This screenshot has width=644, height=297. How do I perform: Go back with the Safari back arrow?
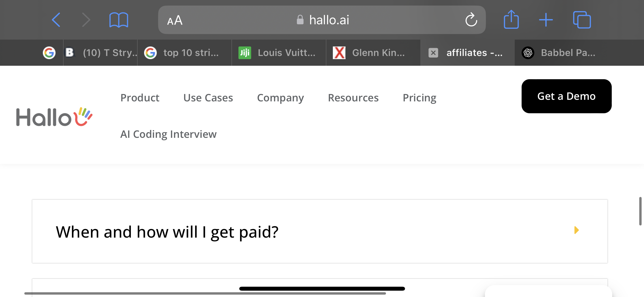coord(56,20)
